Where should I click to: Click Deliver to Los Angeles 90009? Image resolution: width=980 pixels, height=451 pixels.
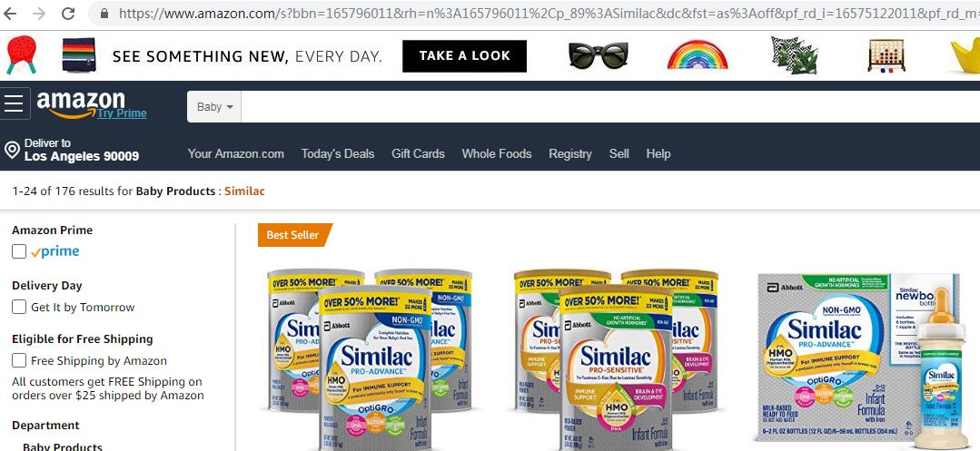click(x=81, y=150)
